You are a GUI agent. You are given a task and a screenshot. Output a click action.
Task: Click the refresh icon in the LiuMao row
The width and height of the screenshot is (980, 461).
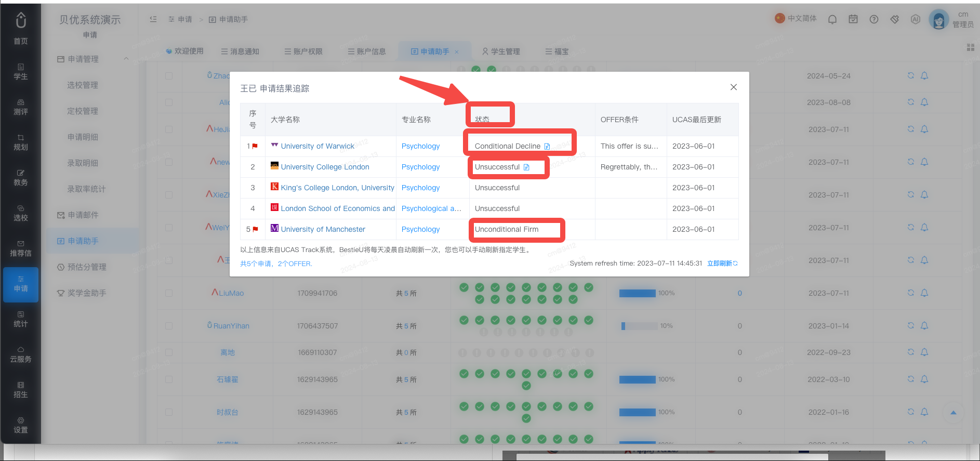[911, 293]
